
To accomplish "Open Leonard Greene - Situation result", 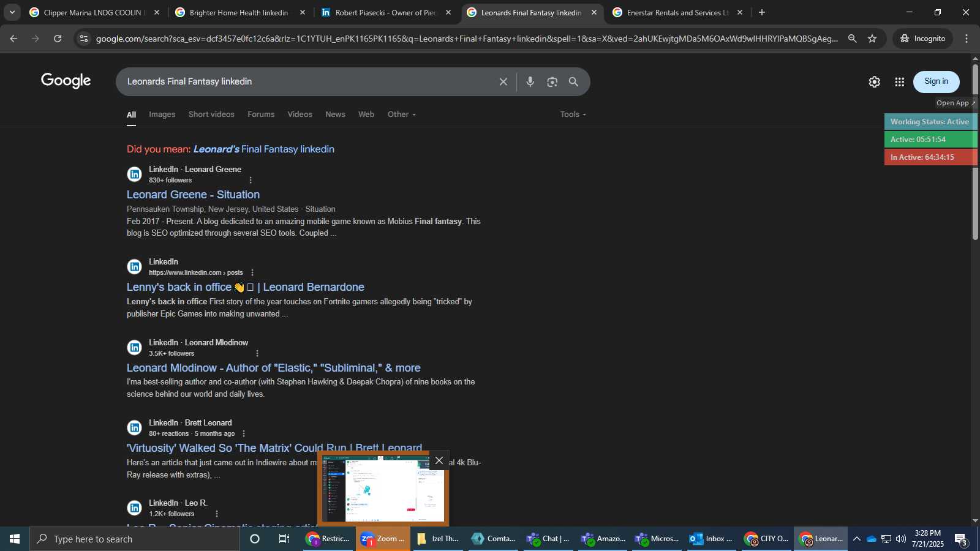I will tap(193, 195).
